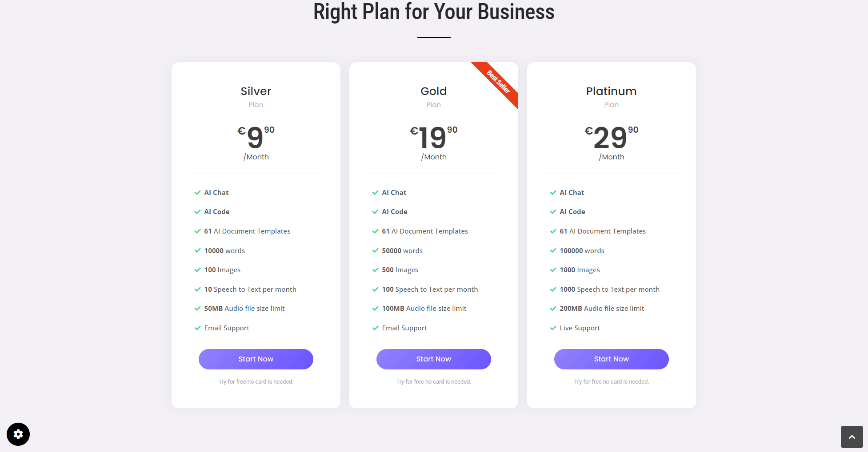Click the checkmark next to Platinum's 100000 words
Screen dimensions: 868x452
tap(553, 250)
